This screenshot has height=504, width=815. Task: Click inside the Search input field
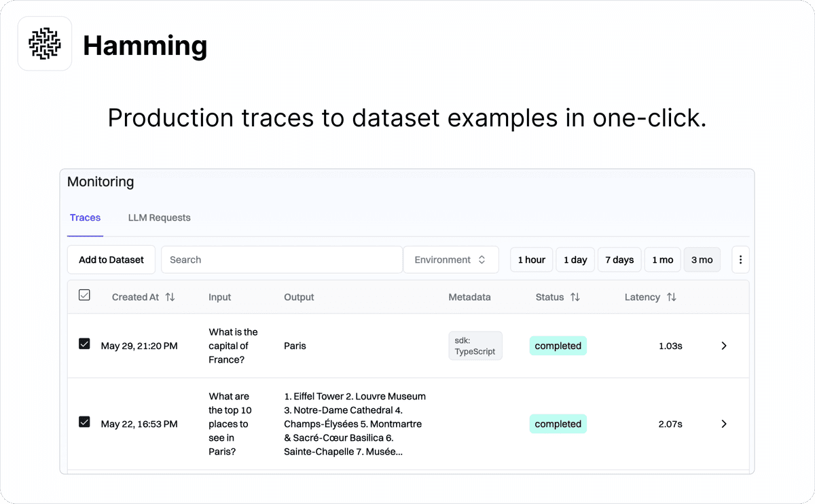281,259
